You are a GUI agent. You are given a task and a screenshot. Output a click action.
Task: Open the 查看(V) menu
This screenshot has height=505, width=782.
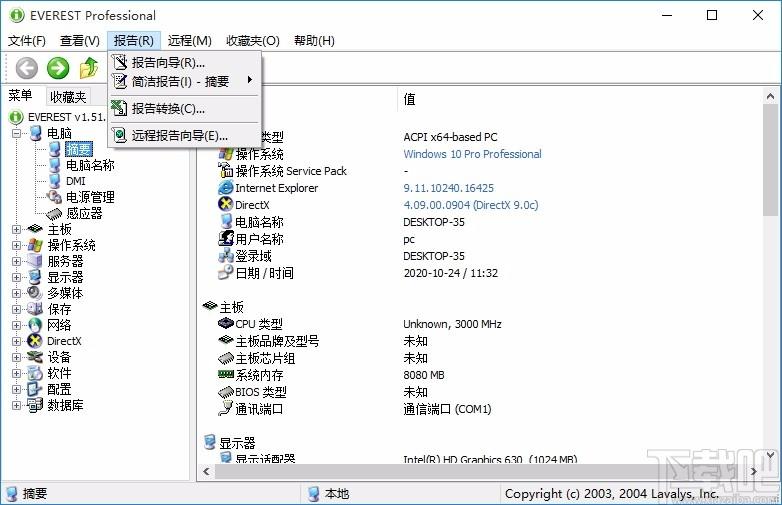tap(80, 40)
